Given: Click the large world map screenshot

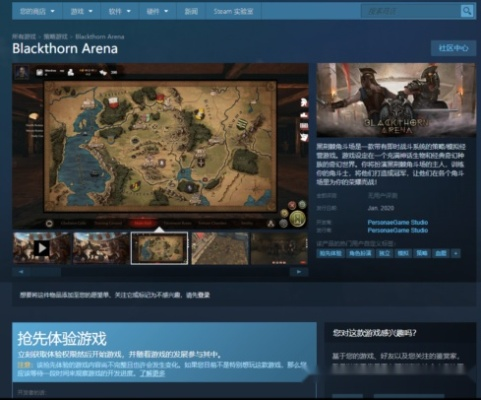Looking at the screenshot, I should pyautogui.click(x=160, y=146).
